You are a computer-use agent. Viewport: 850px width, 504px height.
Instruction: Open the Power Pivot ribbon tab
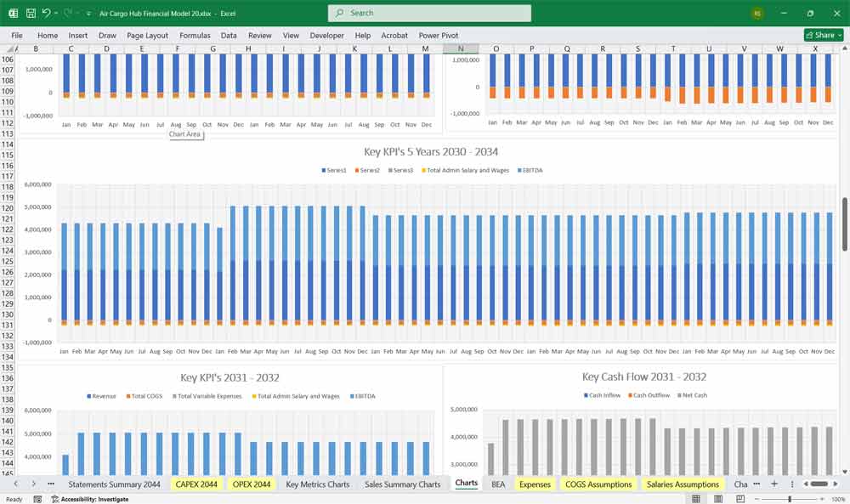(438, 36)
